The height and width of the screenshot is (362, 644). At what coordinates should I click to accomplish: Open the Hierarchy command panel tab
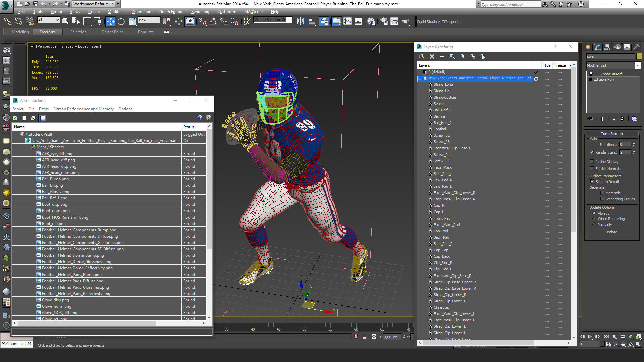pyautogui.click(x=607, y=47)
